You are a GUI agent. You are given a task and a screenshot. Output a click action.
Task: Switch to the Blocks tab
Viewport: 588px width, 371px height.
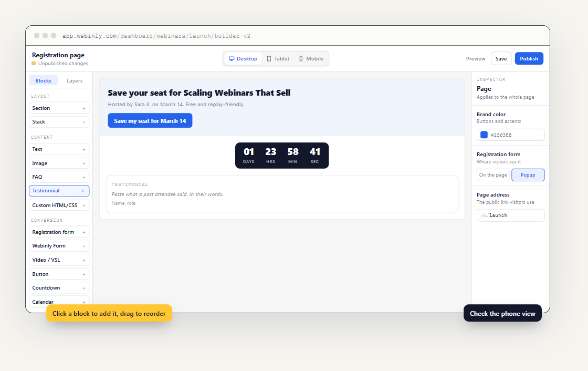click(44, 81)
